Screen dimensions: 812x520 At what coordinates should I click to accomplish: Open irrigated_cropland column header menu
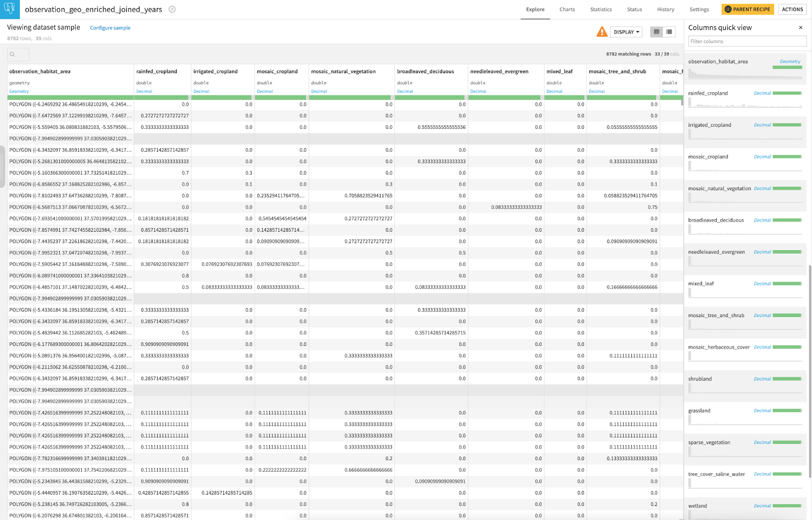tap(215, 72)
